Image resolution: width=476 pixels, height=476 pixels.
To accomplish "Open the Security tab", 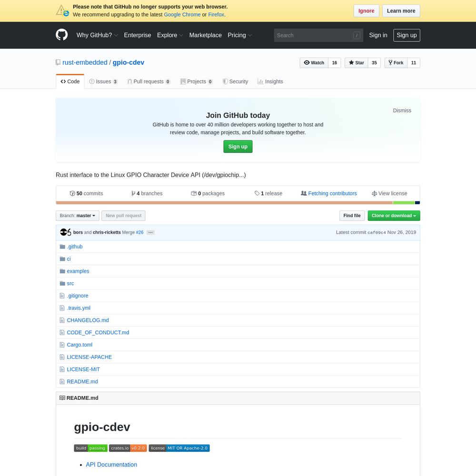I will click(235, 81).
